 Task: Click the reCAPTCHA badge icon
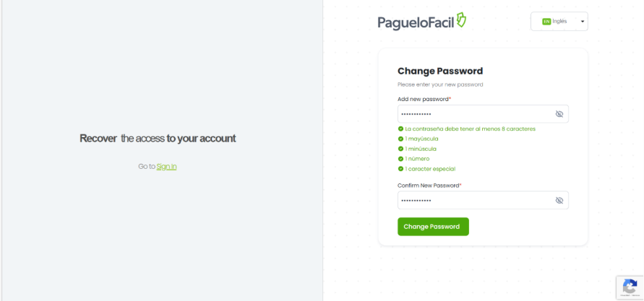click(629, 287)
